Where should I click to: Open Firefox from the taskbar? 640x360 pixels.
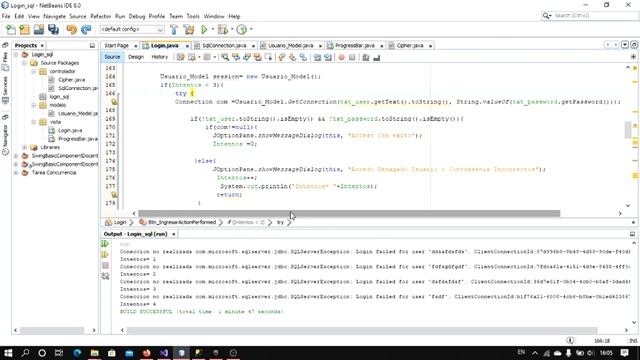(x=147, y=353)
